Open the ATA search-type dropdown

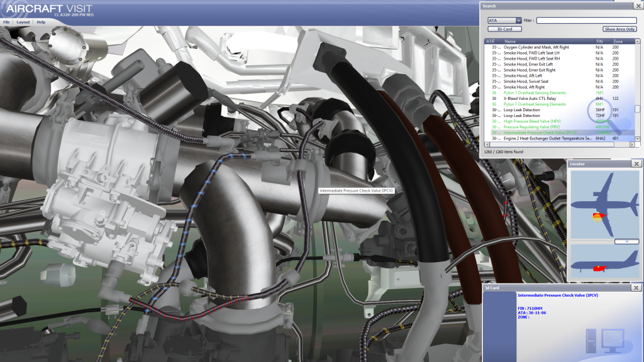tap(504, 21)
